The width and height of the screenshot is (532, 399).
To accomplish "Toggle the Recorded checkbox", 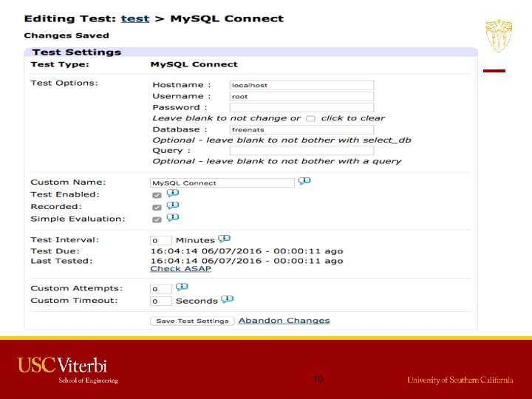I will coord(157,208).
